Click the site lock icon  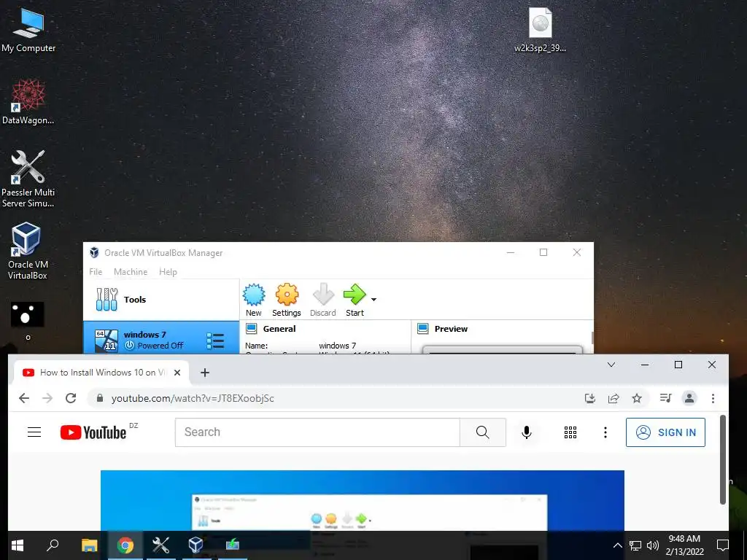(x=99, y=398)
